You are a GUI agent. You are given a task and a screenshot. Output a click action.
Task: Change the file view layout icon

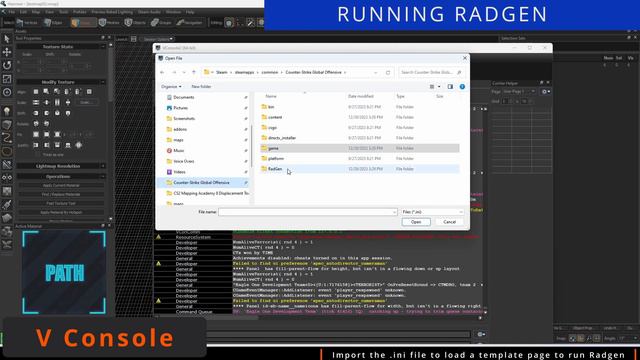click(432, 87)
